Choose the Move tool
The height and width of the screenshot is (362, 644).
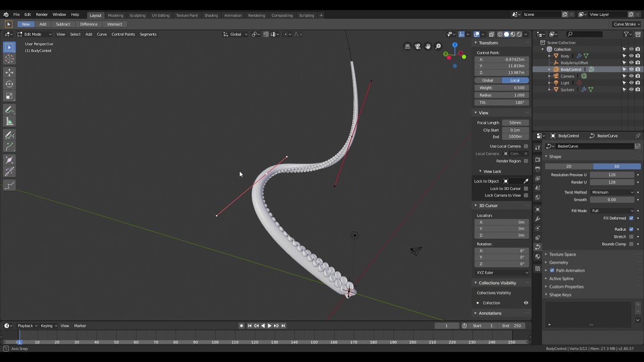(x=9, y=72)
